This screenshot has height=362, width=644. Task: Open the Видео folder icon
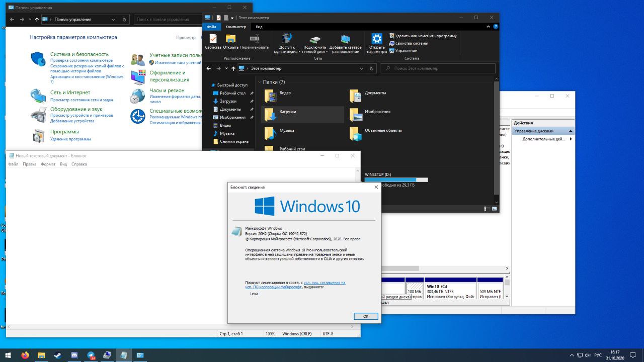[270, 96]
